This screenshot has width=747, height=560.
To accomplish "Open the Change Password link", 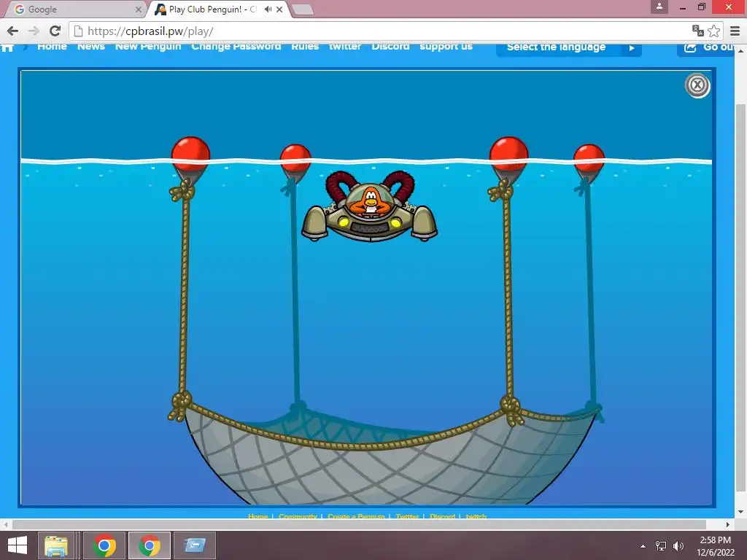I will point(236,47).
